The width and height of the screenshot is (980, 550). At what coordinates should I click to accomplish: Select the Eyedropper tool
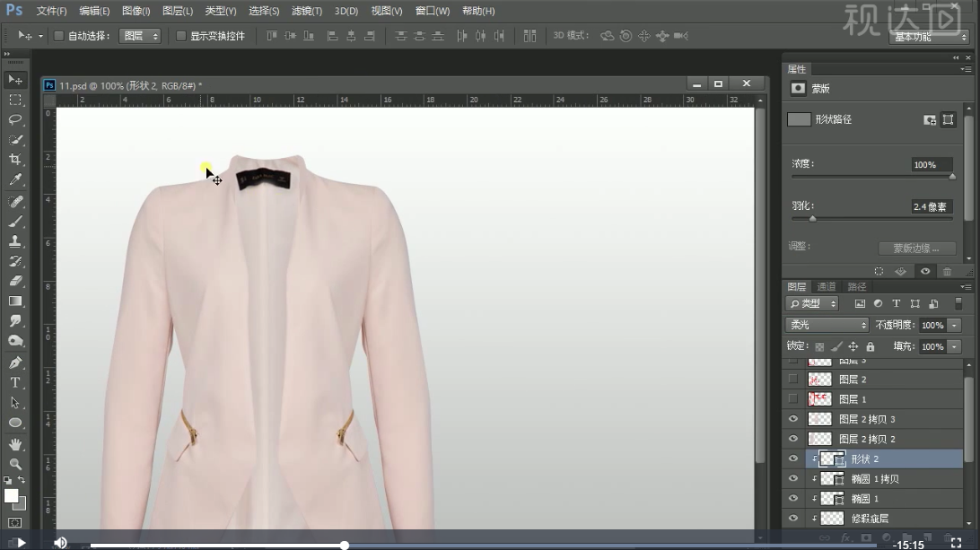pyautogui.click(x=15, y=179)
